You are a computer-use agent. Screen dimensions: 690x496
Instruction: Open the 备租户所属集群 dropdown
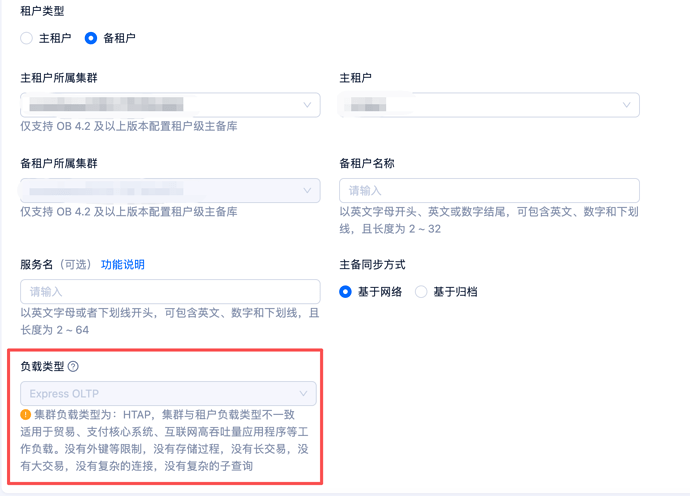click(x=170, y=191)
